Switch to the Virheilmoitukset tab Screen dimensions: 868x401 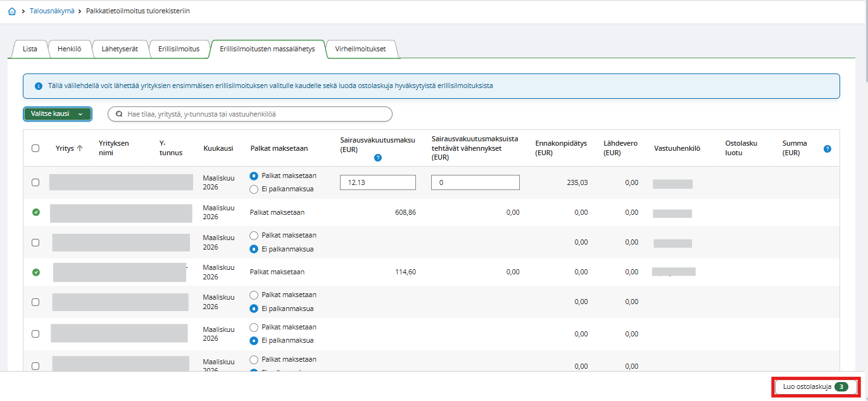click(360, 49)
